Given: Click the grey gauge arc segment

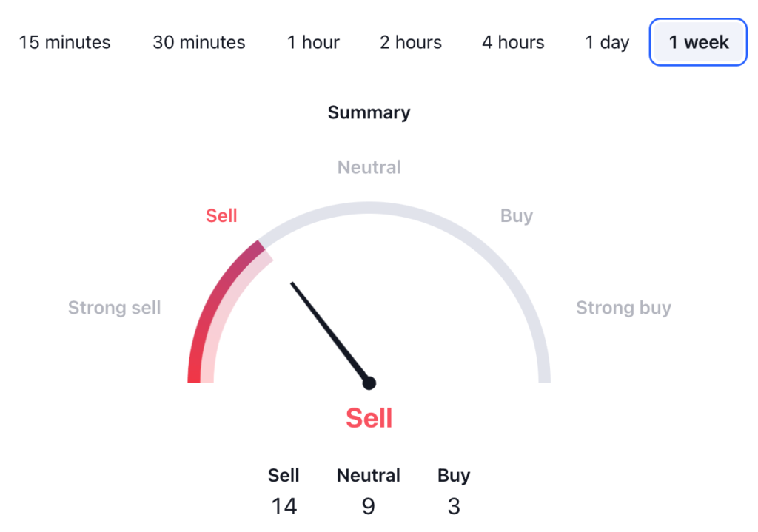Looking at the screenshot, I should click(x=474, y=244).
